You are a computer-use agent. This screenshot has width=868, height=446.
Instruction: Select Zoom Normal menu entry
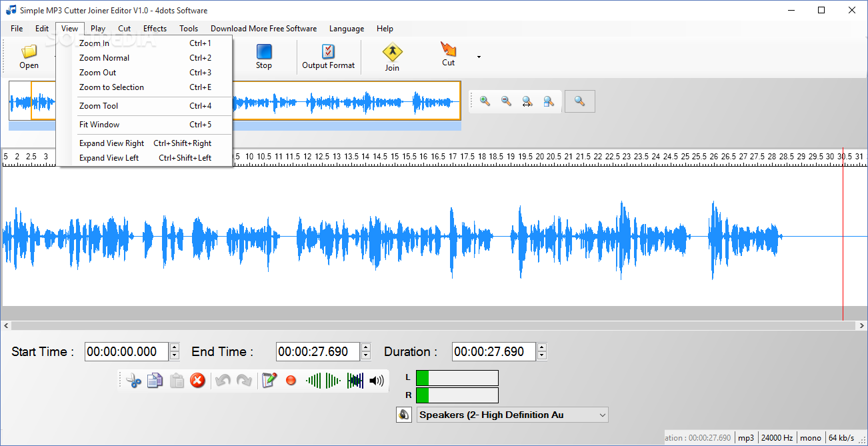point(145,58)
